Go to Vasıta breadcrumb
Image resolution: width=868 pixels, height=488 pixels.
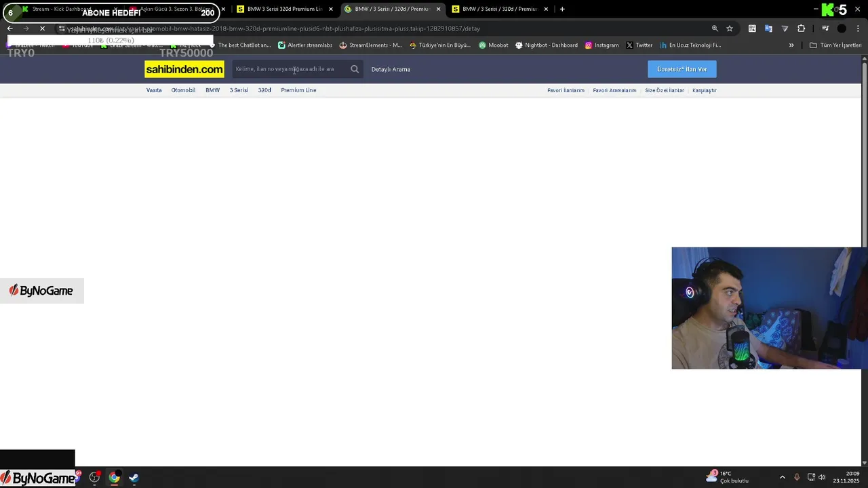[x=154, y=90]
